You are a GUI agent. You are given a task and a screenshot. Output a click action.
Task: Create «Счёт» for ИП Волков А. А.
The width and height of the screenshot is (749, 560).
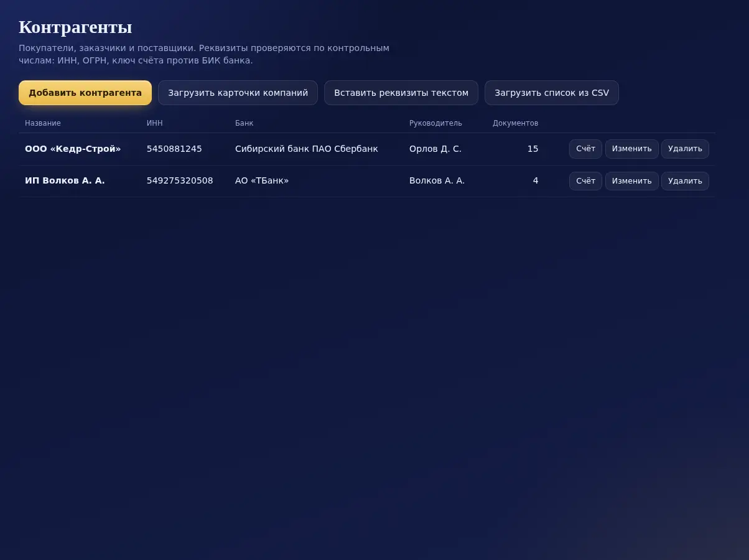585,181
